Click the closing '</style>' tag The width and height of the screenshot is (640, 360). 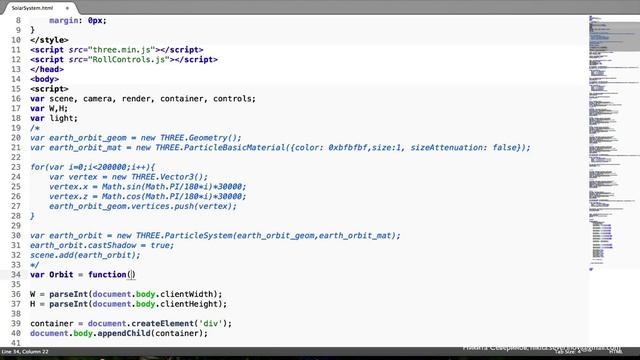(49, 40)
